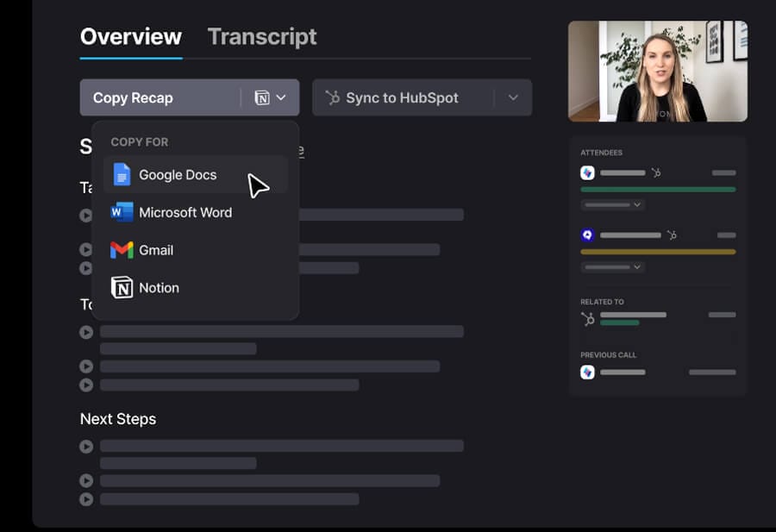
Task: Click avatar icon under Previous Call
Action: 587,372
